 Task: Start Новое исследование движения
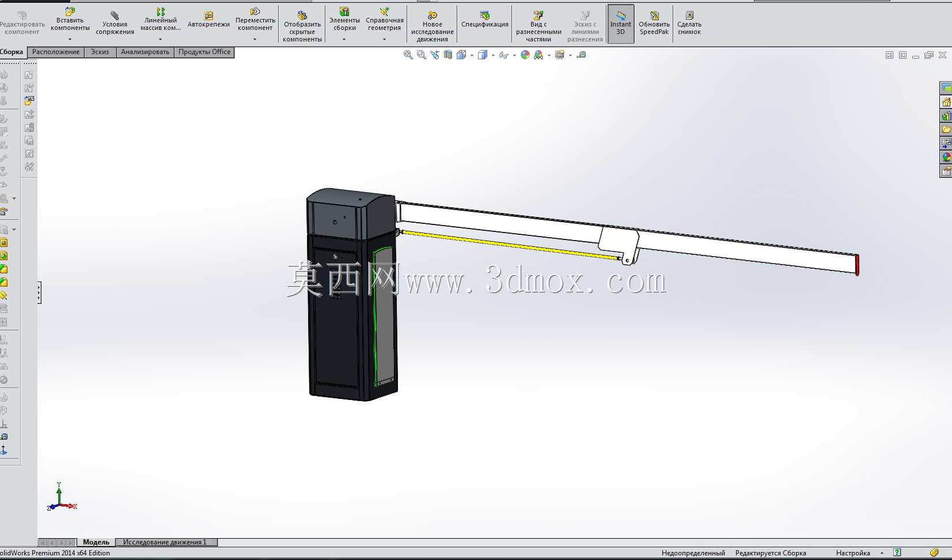coord(433,26)
